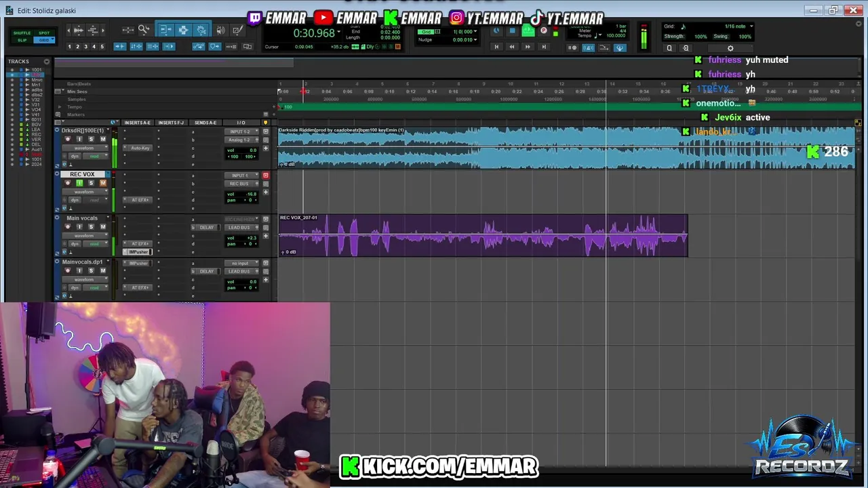Toggle input monitoring on REC VOX
This screenshot has height=488, width=868.
click(x=79, y=183)
